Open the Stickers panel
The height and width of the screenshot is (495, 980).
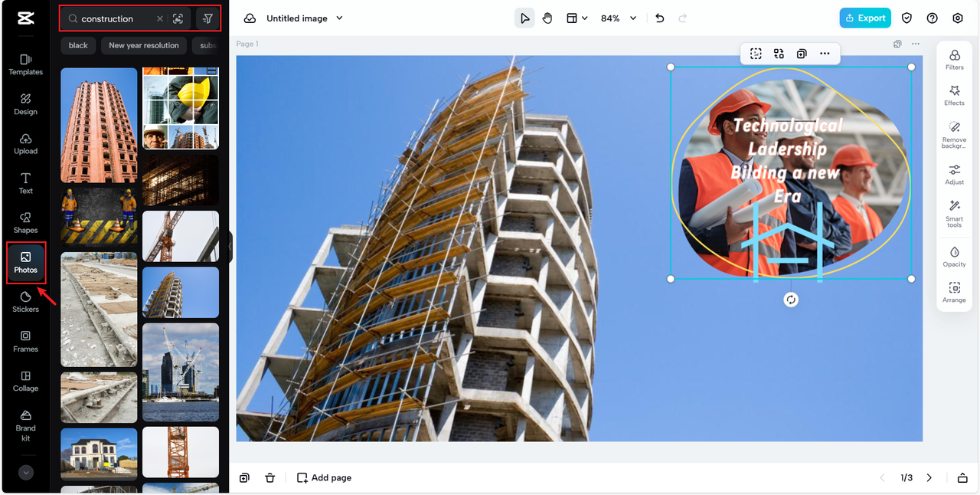[25, 302]
